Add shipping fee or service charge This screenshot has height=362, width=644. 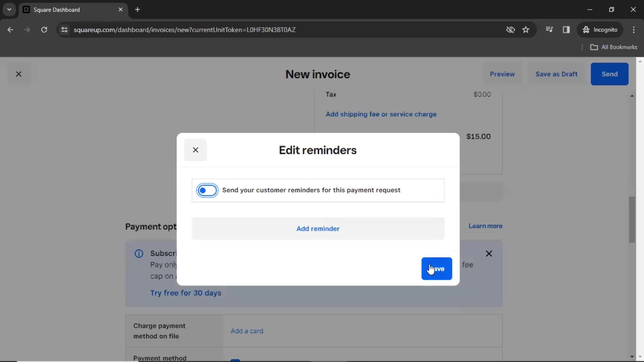[x=381, y=114]
